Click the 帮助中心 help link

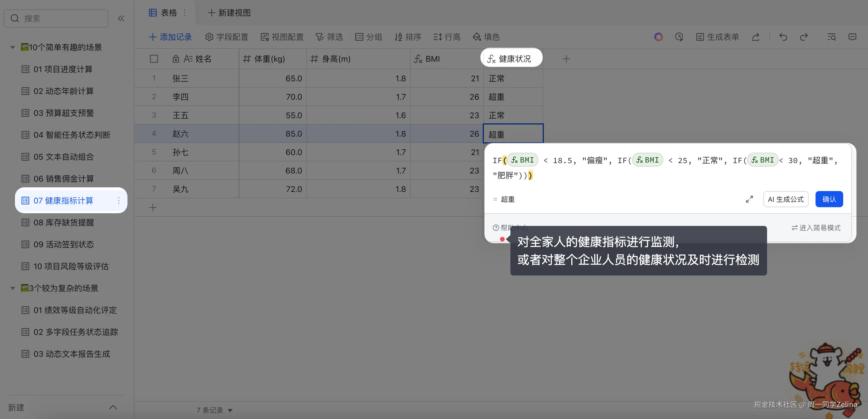tap(510, 228)
